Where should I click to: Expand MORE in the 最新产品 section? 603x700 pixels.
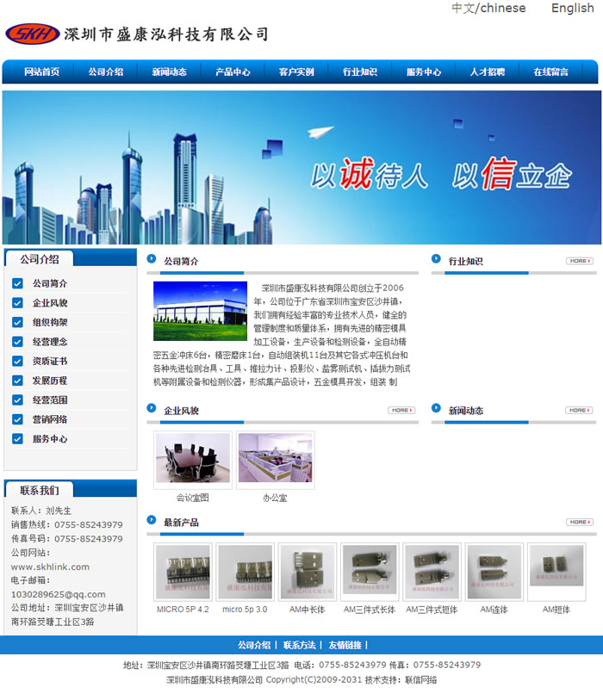tap(579, 523)
